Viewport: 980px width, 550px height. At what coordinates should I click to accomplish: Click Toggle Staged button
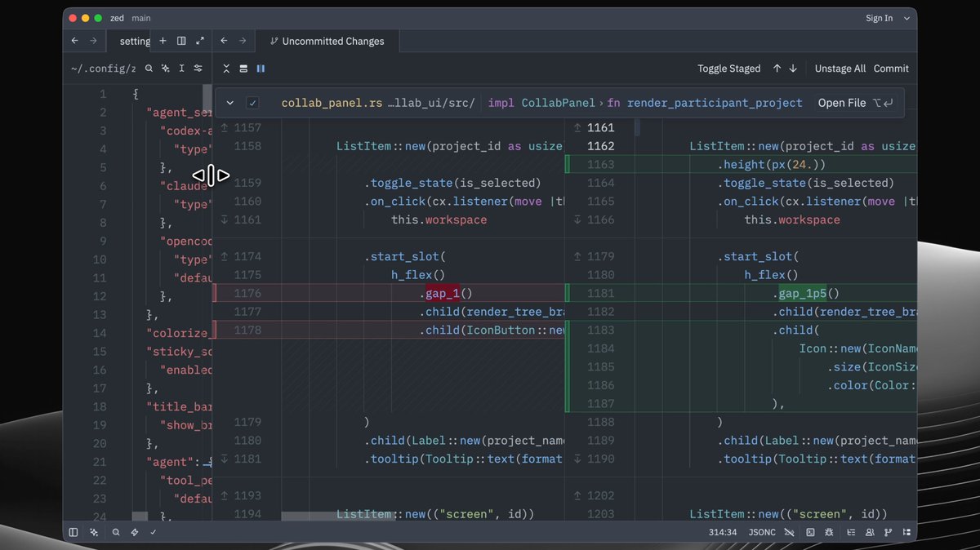(x=728, y=69)
